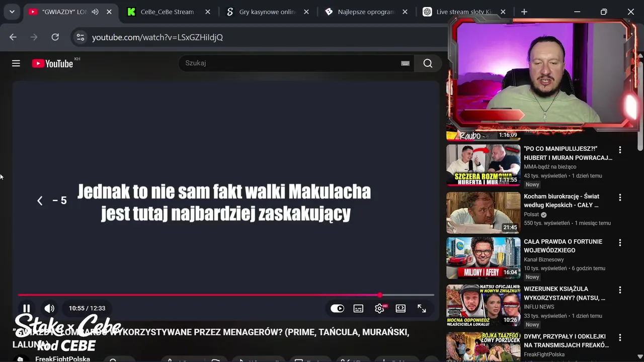Open site information icon in address bar
Screen dimensions: 644x362
(x=80, y=37)
